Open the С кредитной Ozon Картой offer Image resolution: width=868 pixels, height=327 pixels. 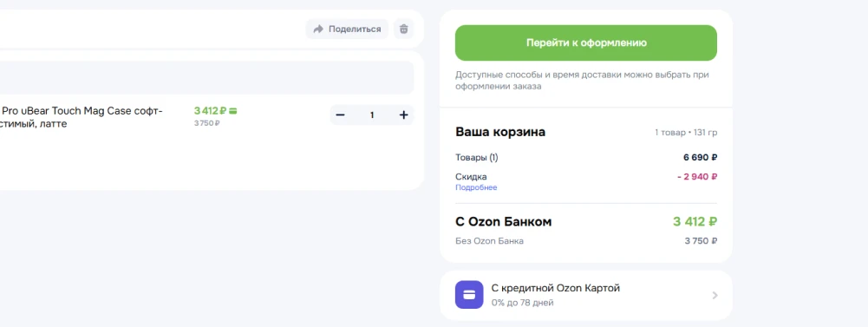pyautogui.click(x=585, y=296)
